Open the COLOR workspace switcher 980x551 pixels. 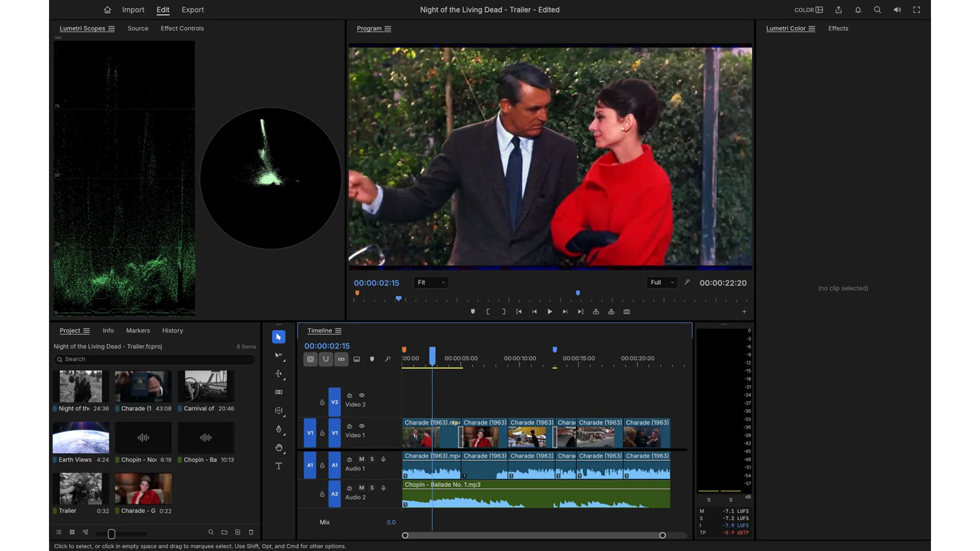[808, 10]
